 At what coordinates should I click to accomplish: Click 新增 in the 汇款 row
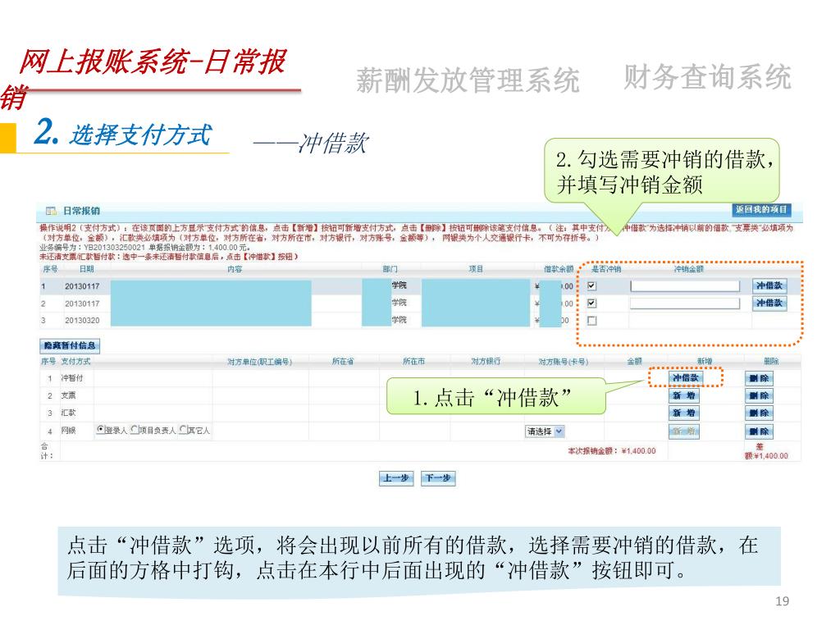684,413
